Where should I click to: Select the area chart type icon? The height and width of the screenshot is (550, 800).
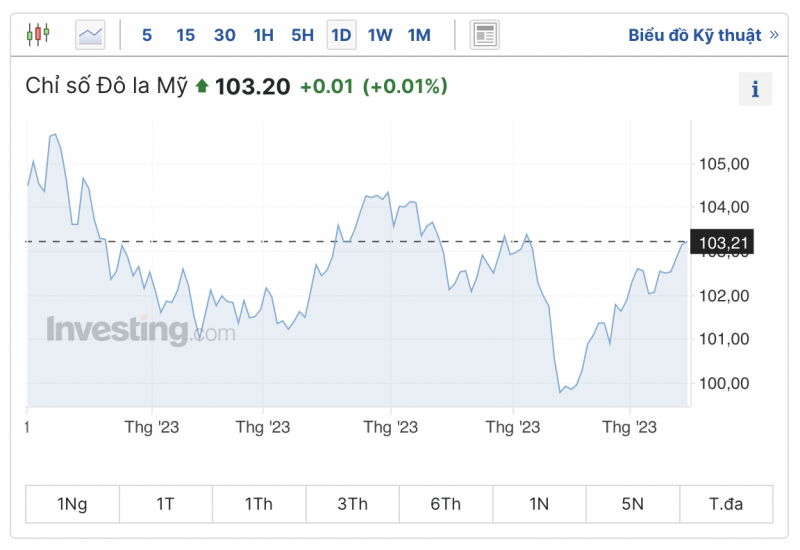(x=90, y=35)
